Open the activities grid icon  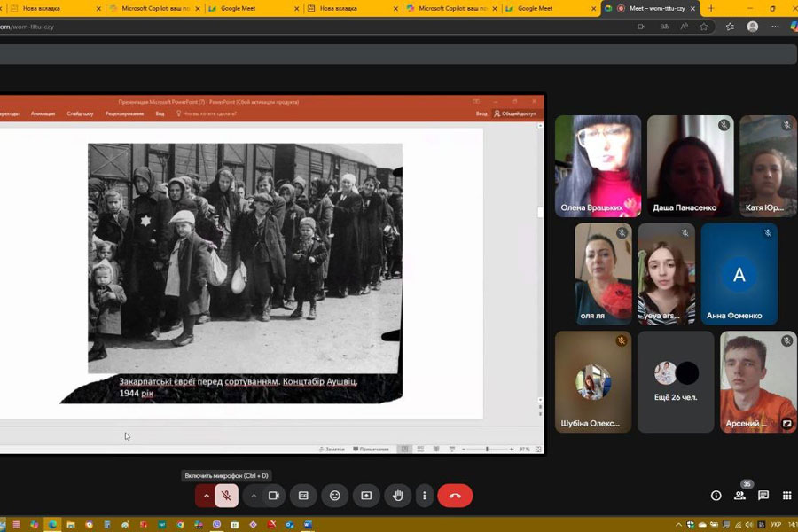[x=786, y=496]
